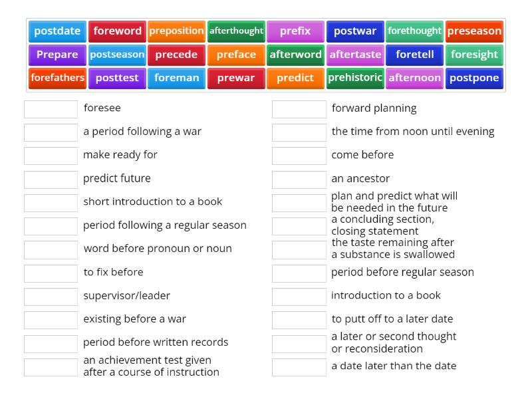Click the answer slot next to "come before"
Screen dimensions: 532x399
point(299,156)
